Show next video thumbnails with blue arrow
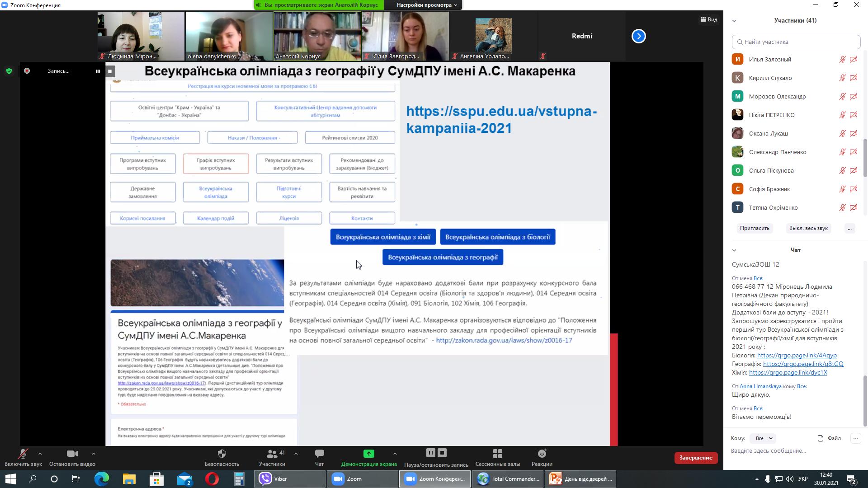The image size is (868, 488). pyautogui.click(x=638, y=36)
